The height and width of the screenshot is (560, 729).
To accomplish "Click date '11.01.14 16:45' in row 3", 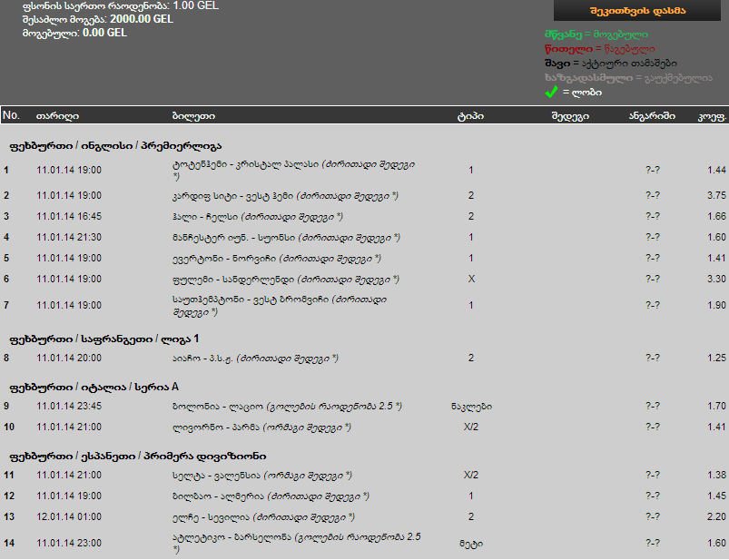I will coord(69,216).
